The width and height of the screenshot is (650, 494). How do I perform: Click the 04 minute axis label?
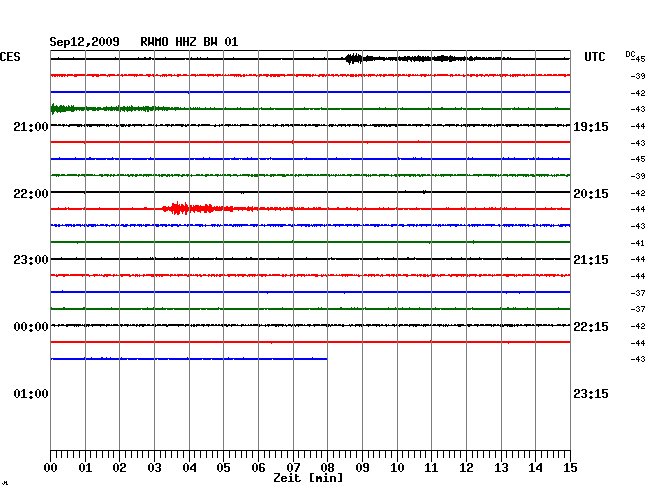pos(189,467)
